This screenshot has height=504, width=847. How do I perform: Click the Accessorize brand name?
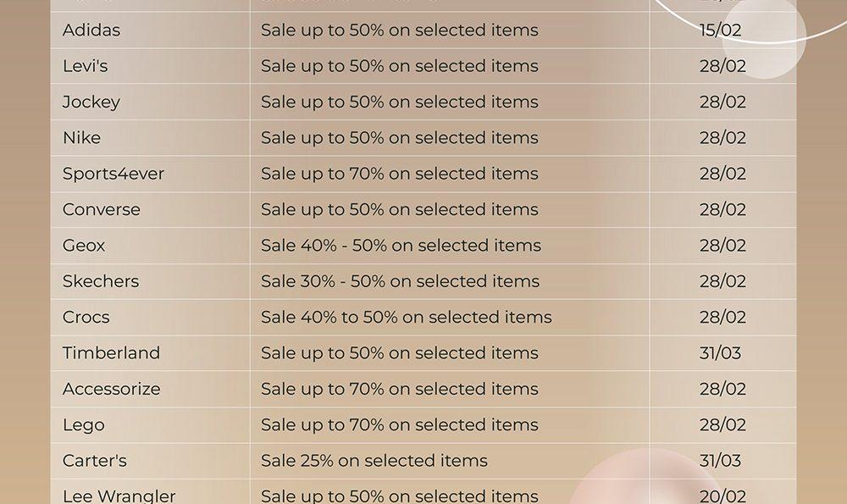[x=111, y=389]
